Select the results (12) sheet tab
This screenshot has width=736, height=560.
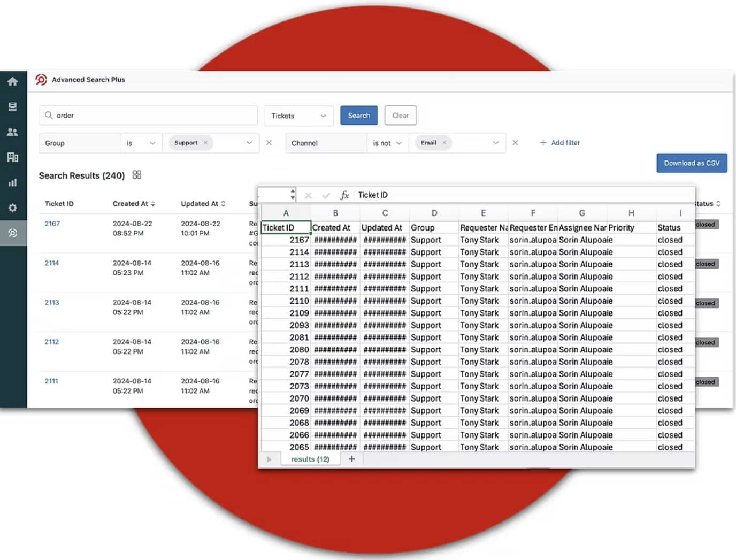point(310,459)
